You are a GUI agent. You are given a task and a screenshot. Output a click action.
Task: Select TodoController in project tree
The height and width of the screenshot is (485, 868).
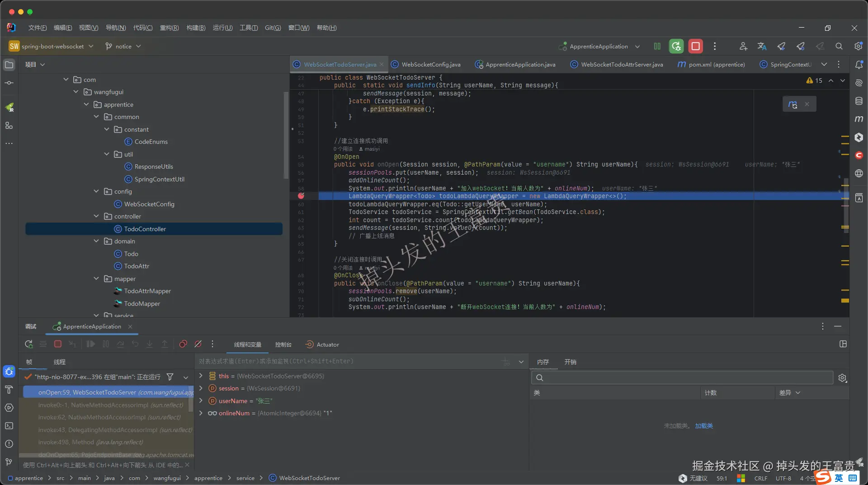pyautogui.click(x=154, y=229)
